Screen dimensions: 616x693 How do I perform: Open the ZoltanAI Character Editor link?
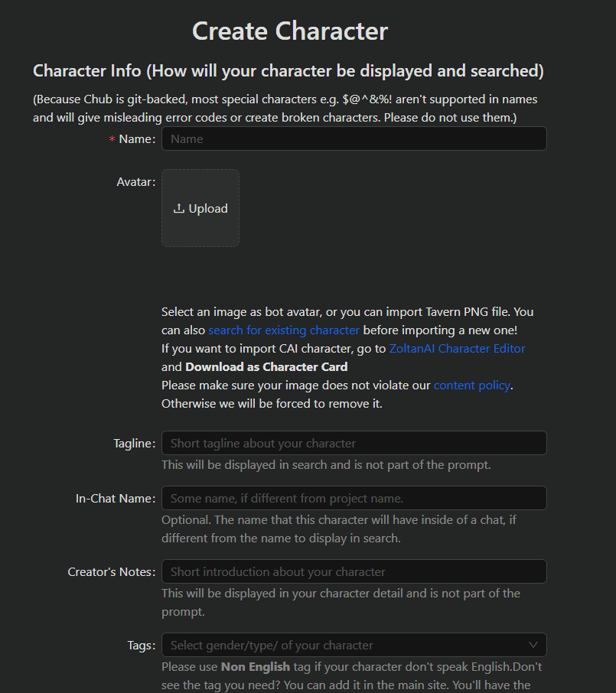coord(457,348)
